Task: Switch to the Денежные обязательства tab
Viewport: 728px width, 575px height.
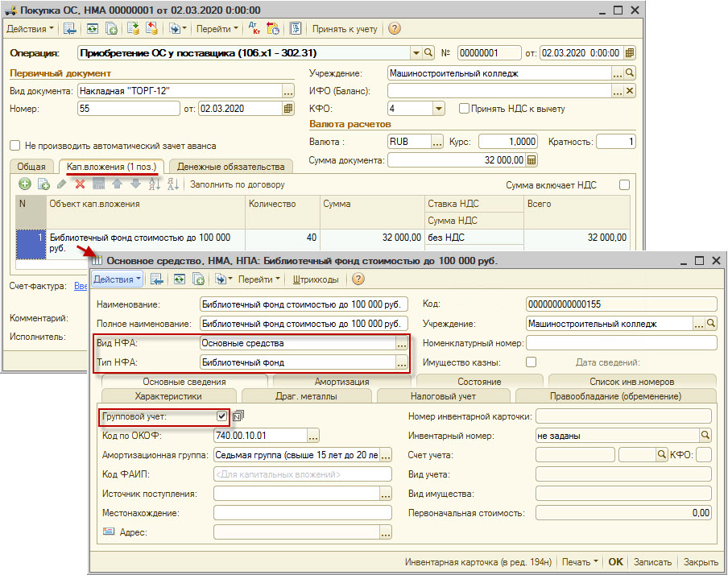Action: [x=231, y=167]
